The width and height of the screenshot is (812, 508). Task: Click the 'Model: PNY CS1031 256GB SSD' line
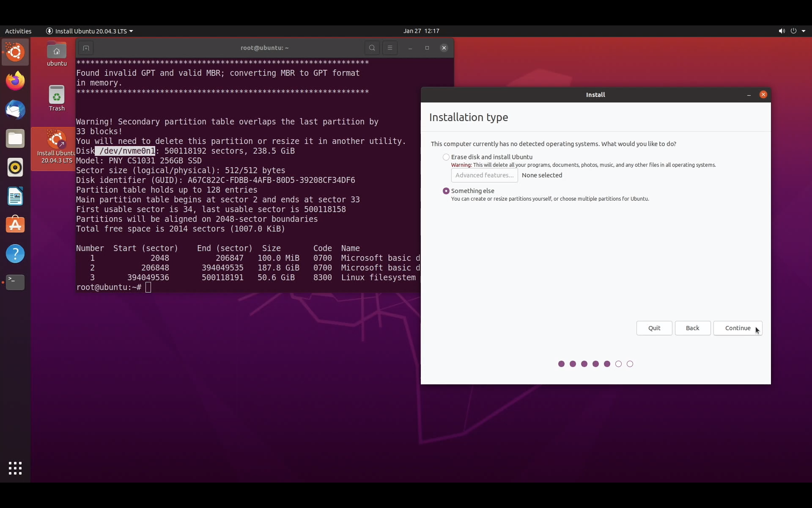[x=139, y=161]
